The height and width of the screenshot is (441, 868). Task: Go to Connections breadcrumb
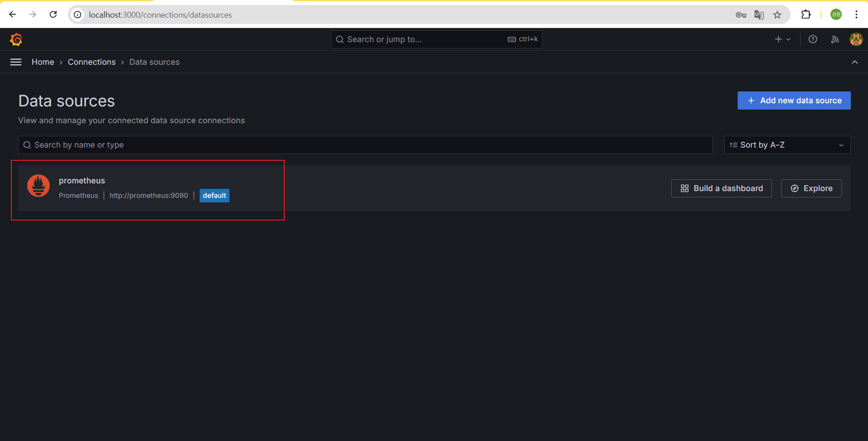click(x=92, y=62)
